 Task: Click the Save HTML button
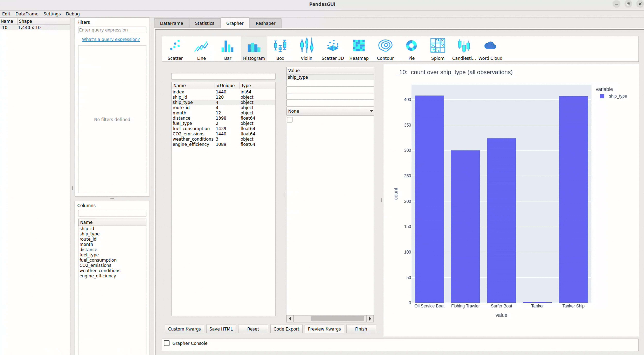(221, 329)
